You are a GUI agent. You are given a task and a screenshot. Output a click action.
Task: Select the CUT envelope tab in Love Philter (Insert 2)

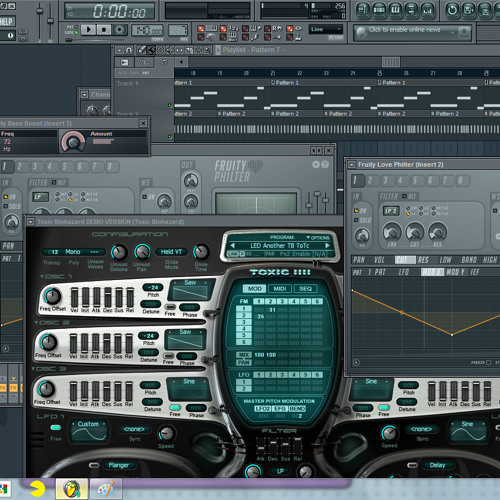pyautogui.click(x=405, y=260)
